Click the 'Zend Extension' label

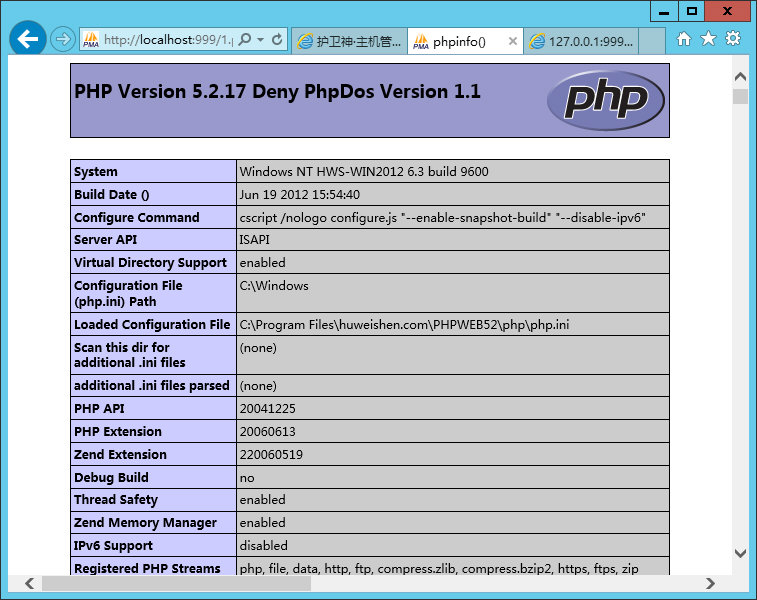[x=120, y=455]
